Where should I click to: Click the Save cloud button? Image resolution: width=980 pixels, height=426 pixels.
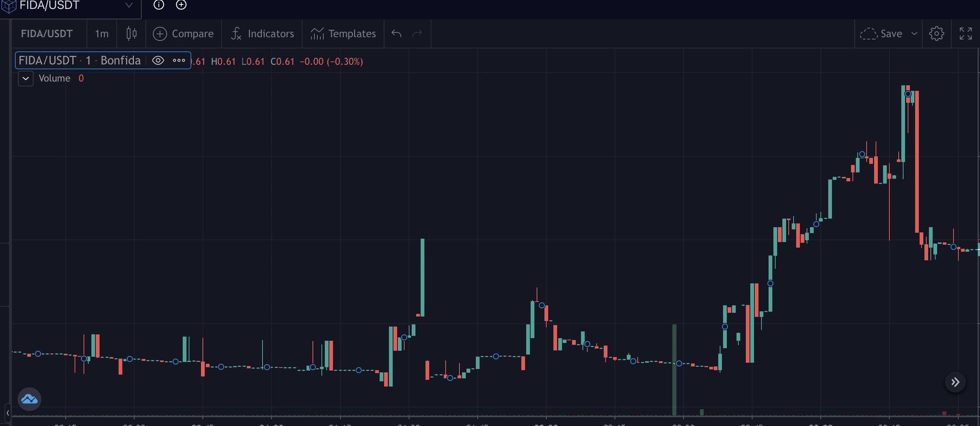881,34
